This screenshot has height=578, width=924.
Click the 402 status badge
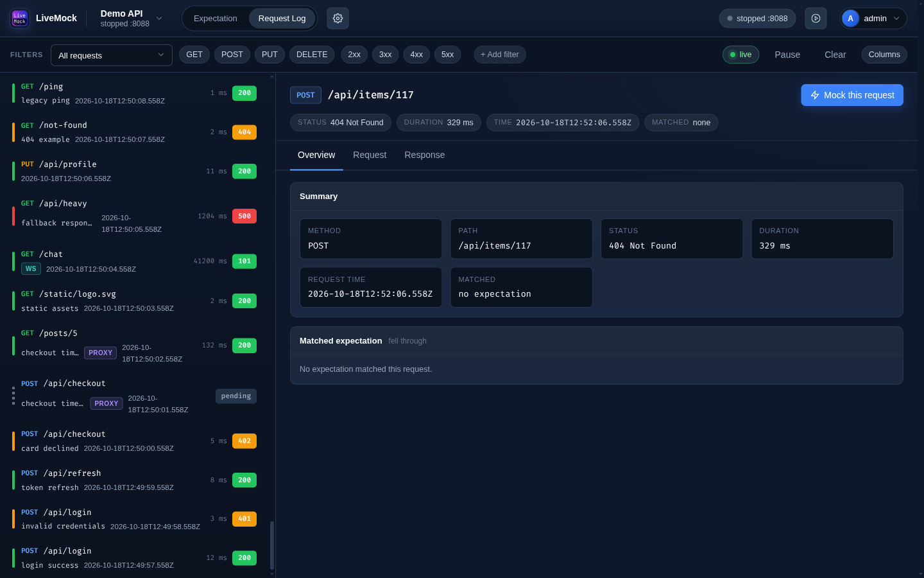click(244, 441)
